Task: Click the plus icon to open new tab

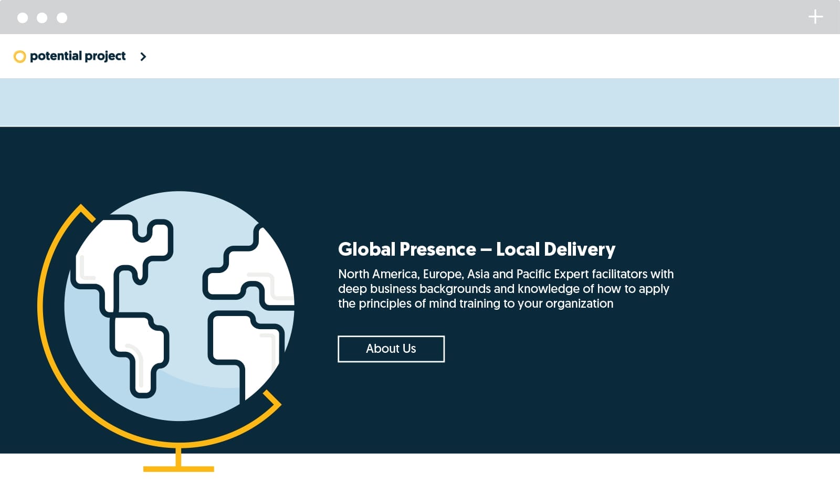Action: click(x=815, y=17)
